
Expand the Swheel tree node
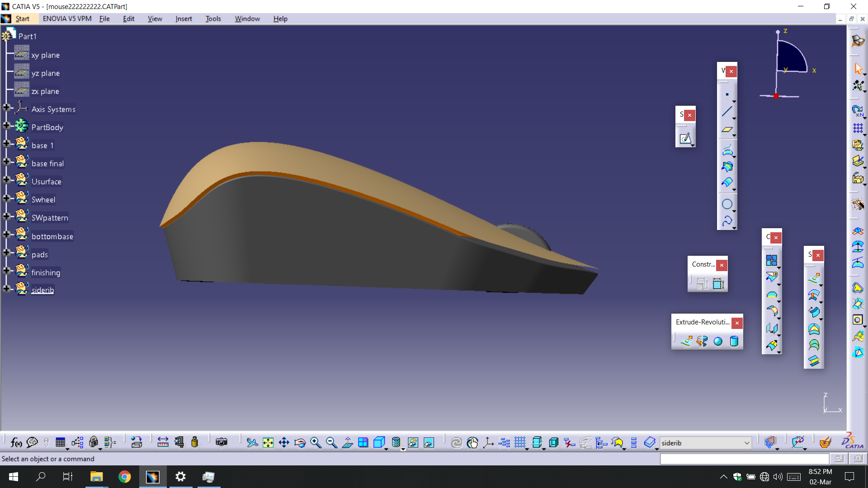6,198
